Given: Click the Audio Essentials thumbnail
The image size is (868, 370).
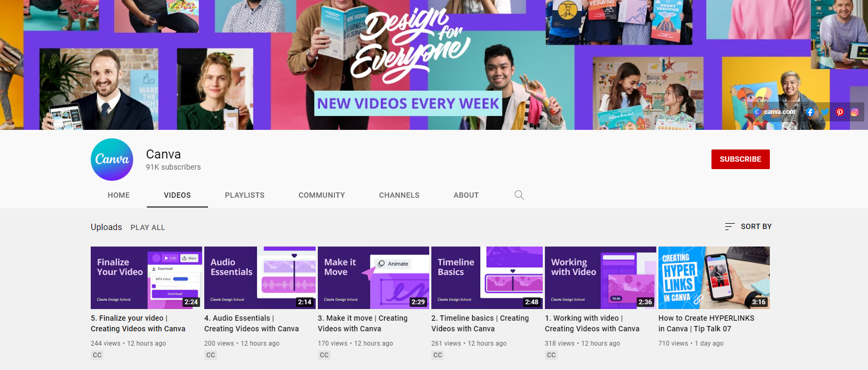Looking at the screenshot, I should point(260,278).
